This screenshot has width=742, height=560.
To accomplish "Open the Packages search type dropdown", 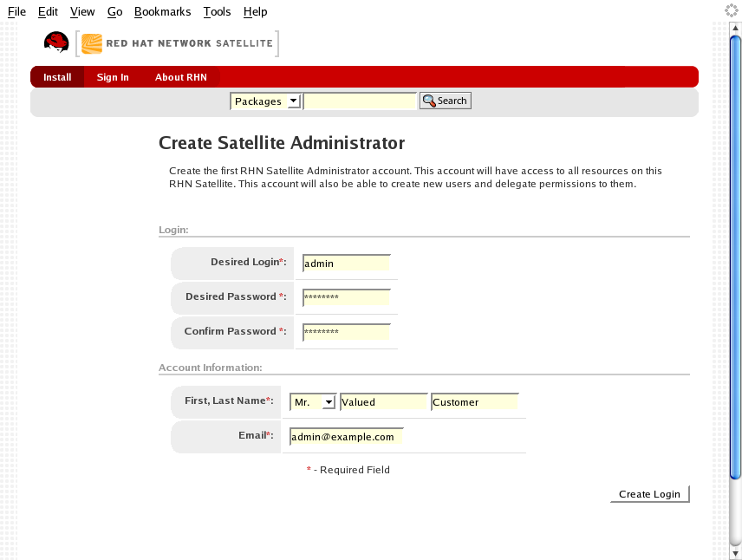I will pos(265,101).
